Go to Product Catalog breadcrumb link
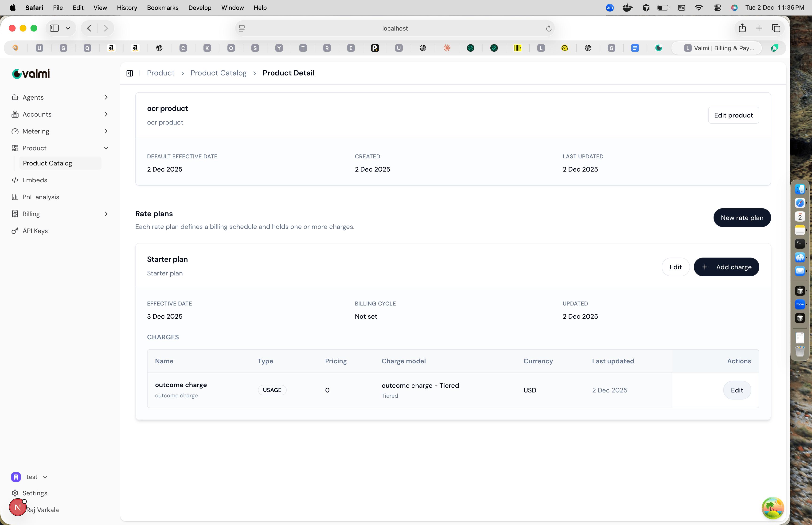This screenshot has height=525, width=812. (219, 73)
